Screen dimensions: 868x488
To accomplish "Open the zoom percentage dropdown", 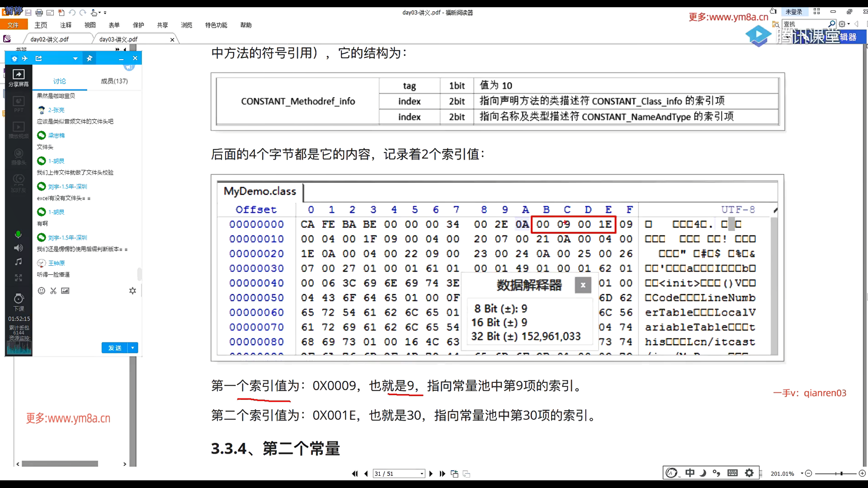I will tap(802, 474).
